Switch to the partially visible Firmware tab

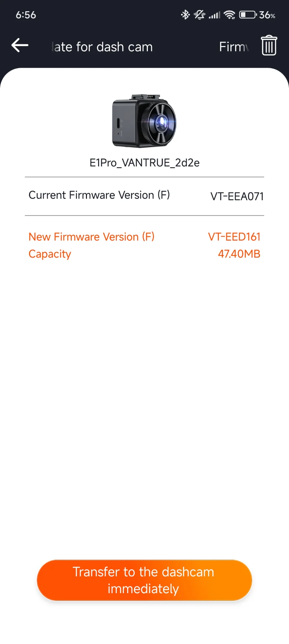click(x=234, y=47)
